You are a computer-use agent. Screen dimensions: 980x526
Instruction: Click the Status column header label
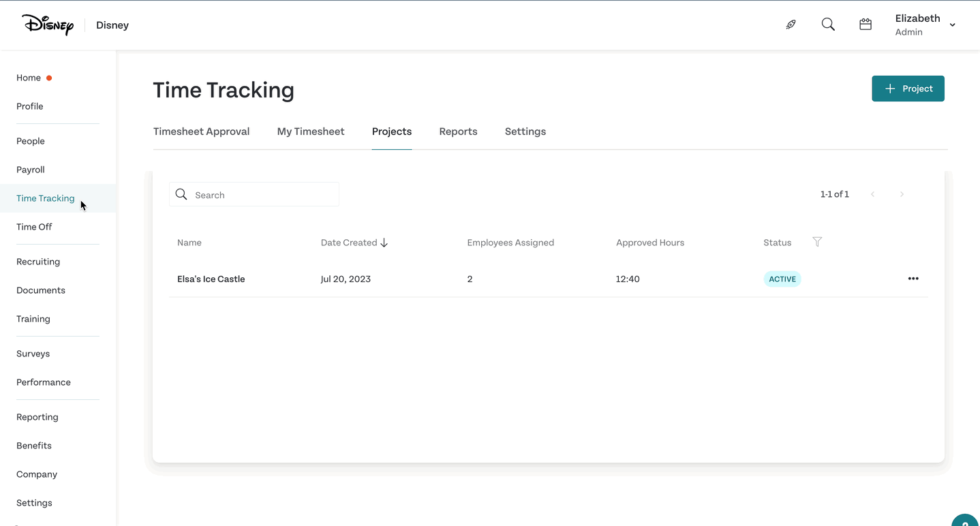pos(778,243)
